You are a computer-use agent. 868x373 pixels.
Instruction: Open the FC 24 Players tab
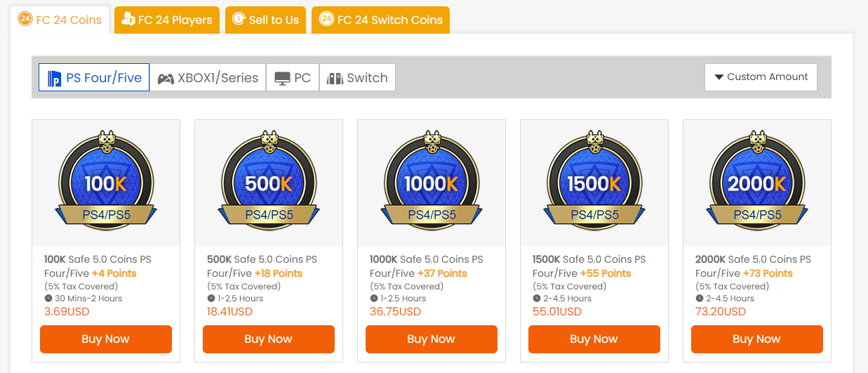point(167,20)
